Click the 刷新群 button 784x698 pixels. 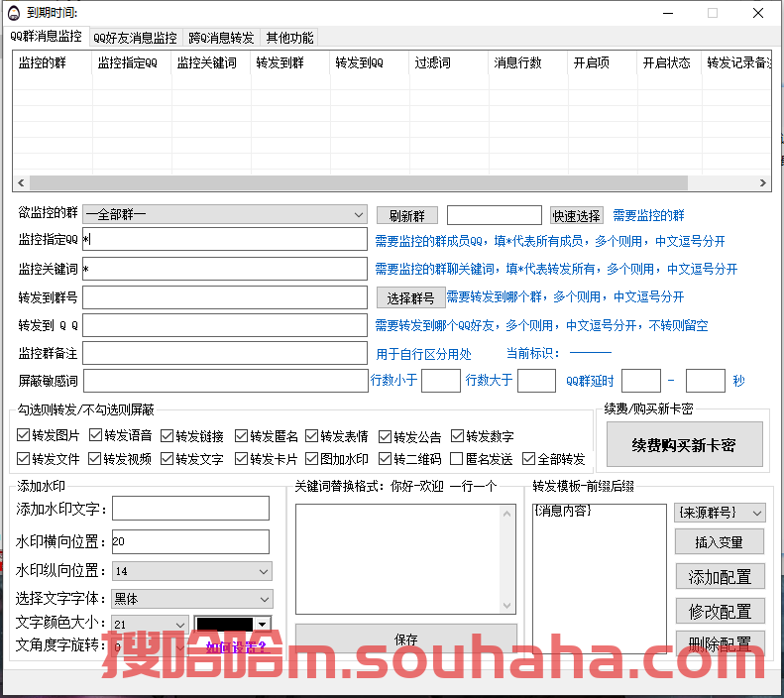406,216
